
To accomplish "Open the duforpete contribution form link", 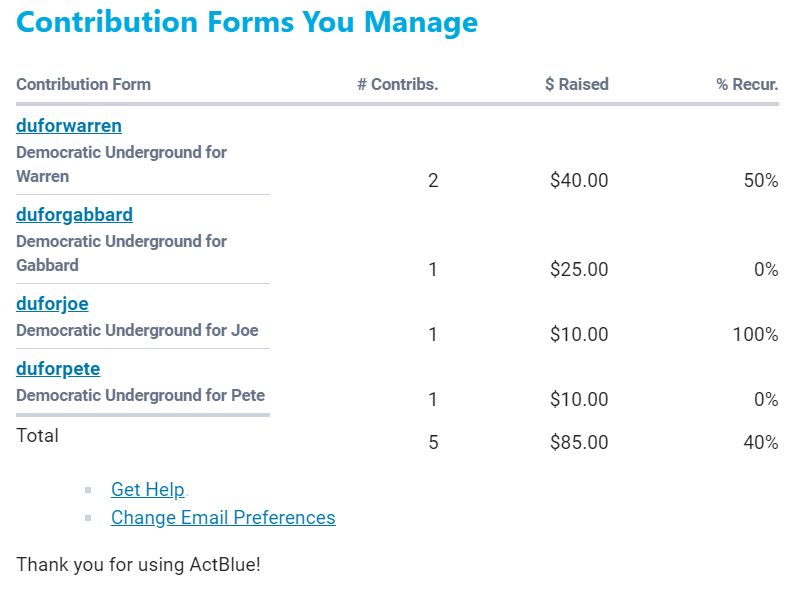I will click(x=58, y=369).
